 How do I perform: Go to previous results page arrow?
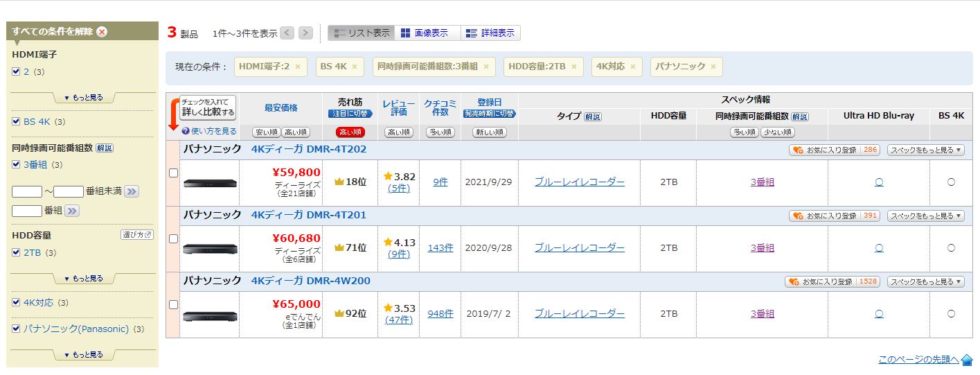[x=287, y=33]
